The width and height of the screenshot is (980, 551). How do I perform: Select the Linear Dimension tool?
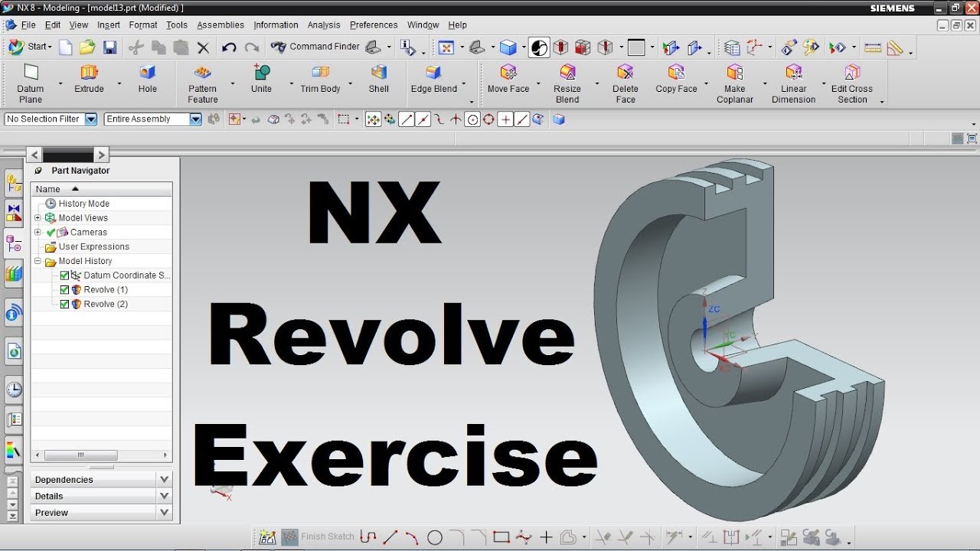[794, 83]
